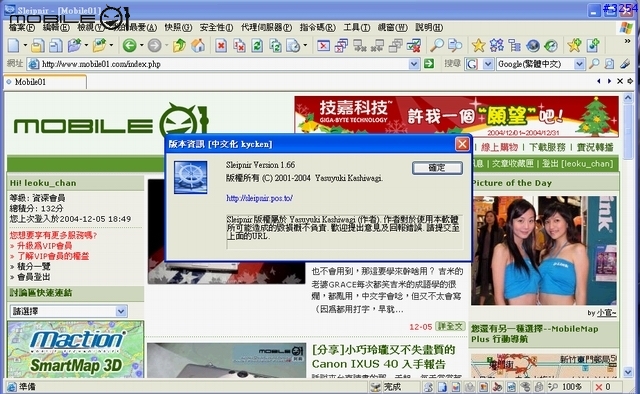Select the Mobile01 browser tab

pyautogui.click(x=45, y=82)
